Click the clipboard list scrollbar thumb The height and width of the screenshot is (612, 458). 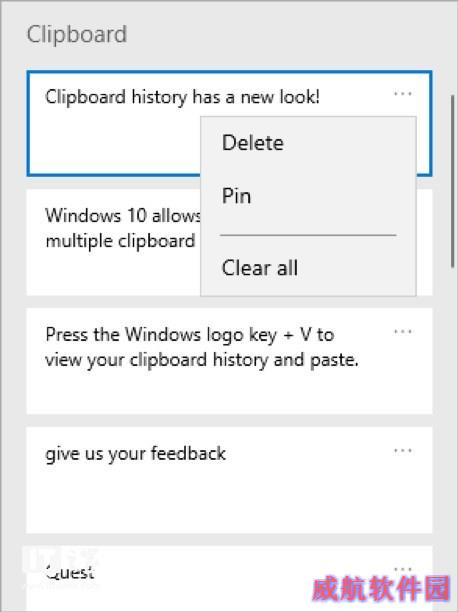tap(453, 181)
